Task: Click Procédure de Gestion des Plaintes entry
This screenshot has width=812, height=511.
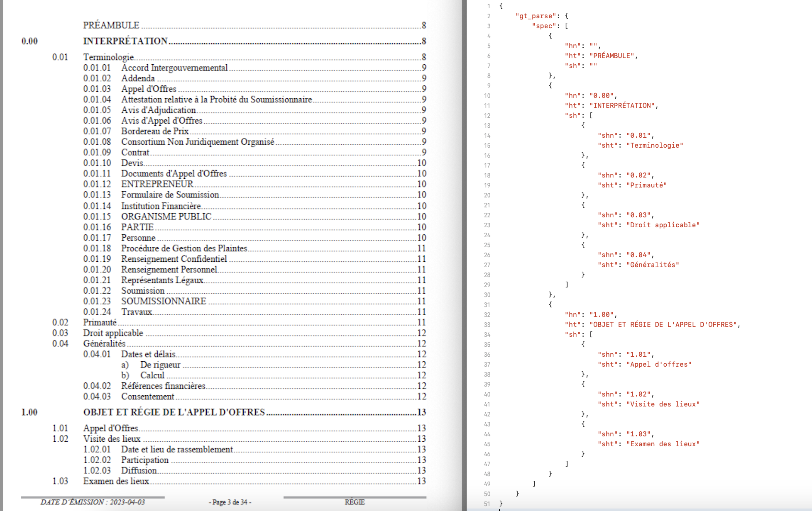Action: coord(184,248)
